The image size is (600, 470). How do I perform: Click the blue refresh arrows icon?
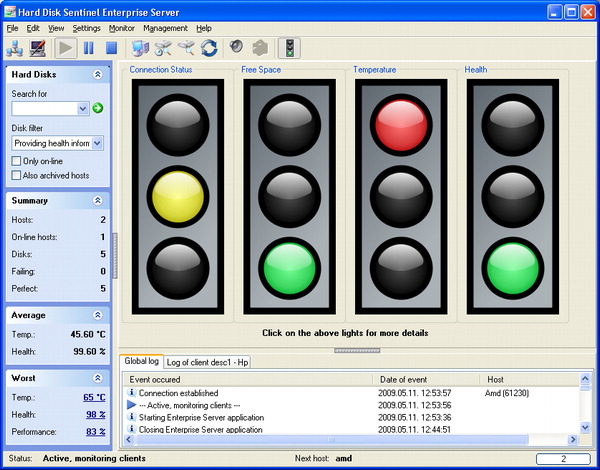click(x=209, y=48)
